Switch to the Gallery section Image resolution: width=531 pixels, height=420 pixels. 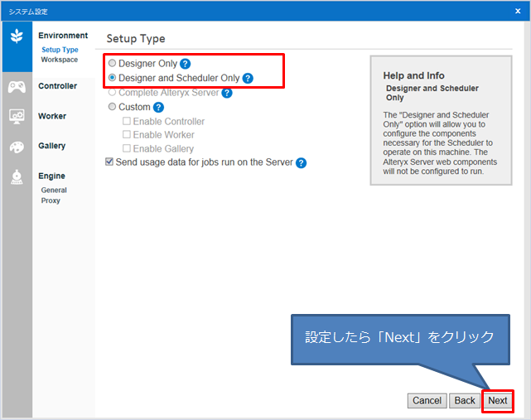tap(51, 146)
